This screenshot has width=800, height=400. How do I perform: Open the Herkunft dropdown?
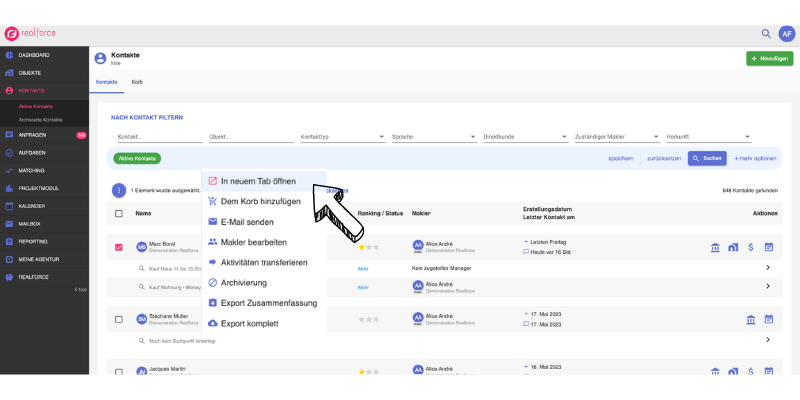(708, 137)
